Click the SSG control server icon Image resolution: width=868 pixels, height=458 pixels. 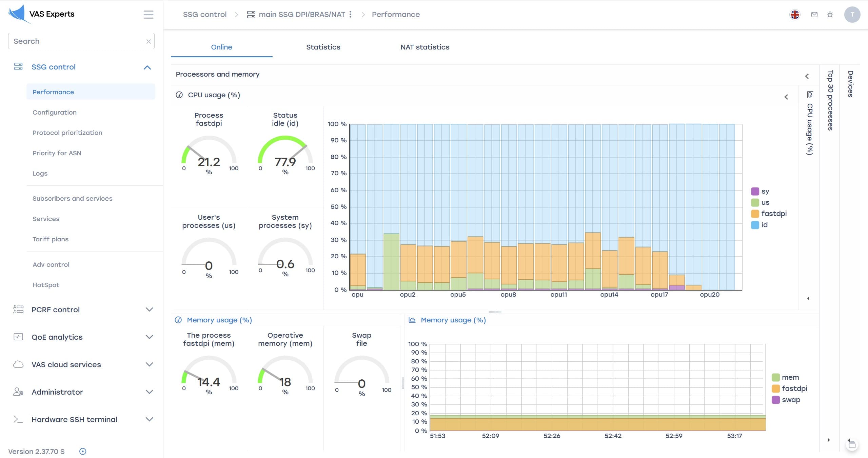click(x=18, y=66)
